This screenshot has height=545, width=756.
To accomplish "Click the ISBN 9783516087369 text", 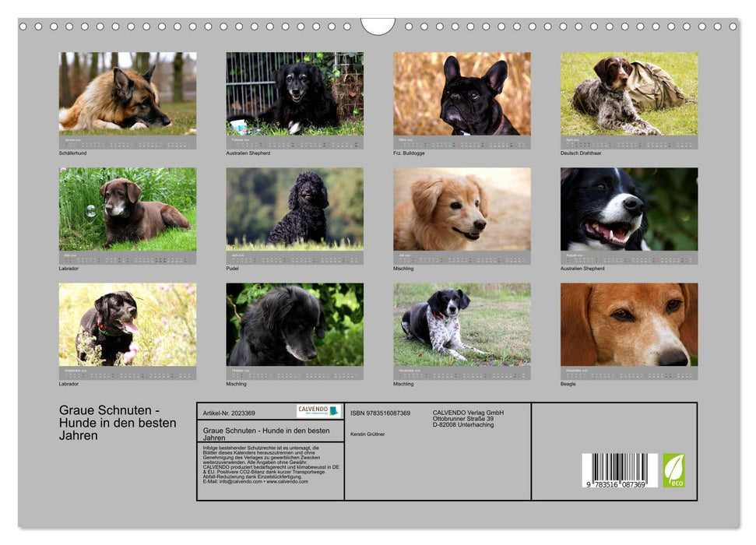I will [x=382, y=413].
